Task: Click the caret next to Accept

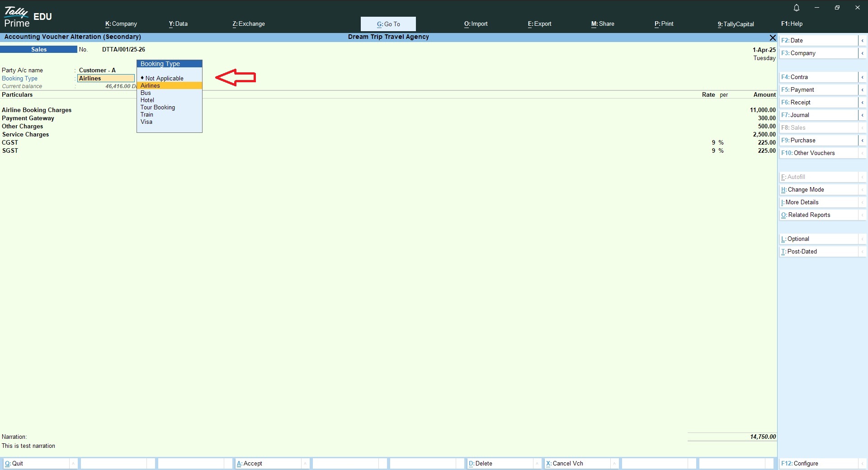Action: pyautogui.click(x=306, y=464)
